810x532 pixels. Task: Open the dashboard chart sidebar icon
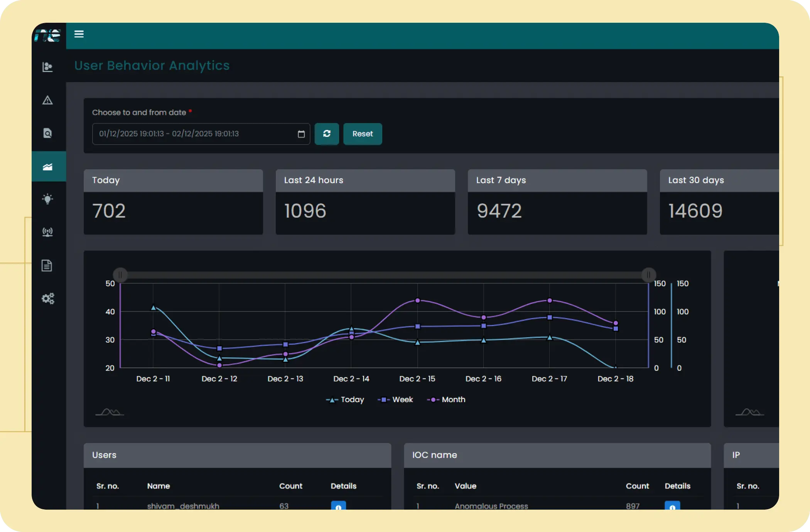[x=47, y=67]
